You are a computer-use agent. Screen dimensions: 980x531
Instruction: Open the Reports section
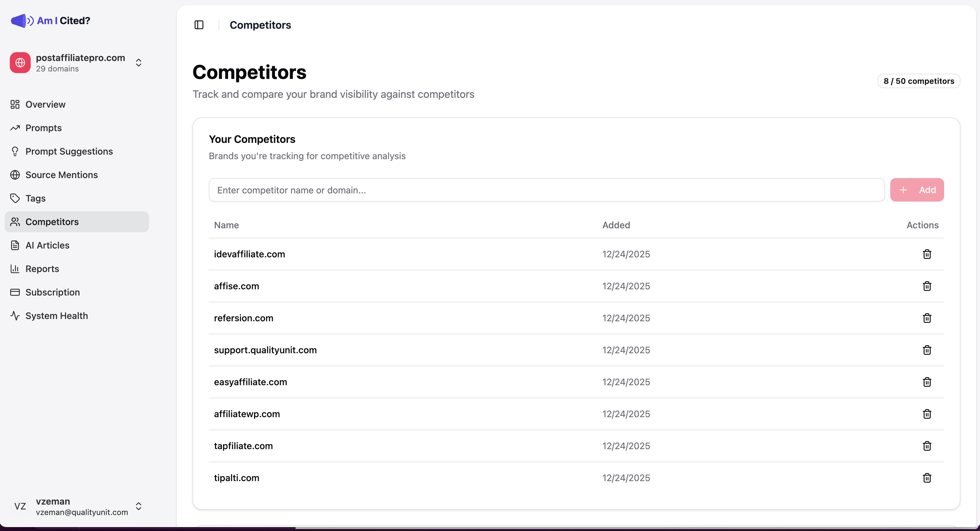[x=42, y=268]
